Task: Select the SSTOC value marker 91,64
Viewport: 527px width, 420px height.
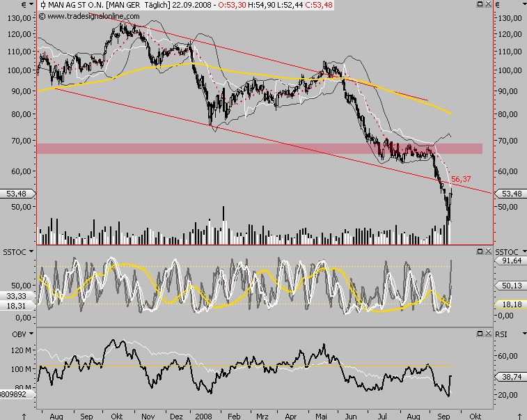Action: pos(511,260)
